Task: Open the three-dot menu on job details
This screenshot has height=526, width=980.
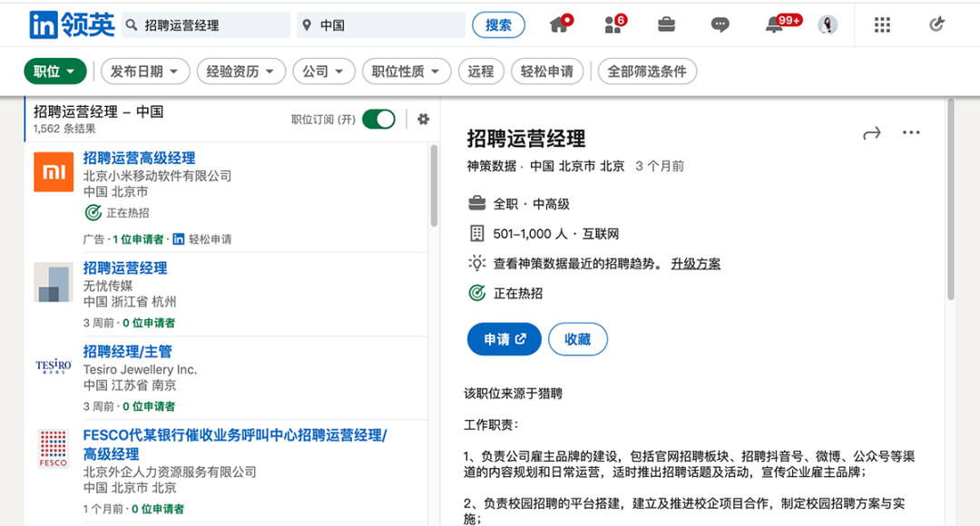Action: 911,132
